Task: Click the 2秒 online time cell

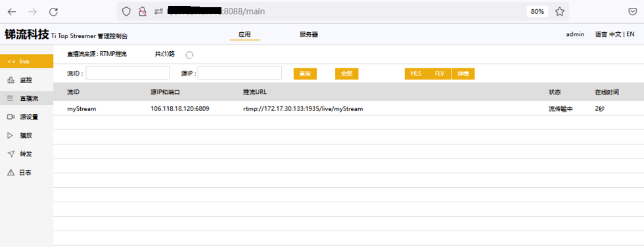Action: click(x=599, y=109)
